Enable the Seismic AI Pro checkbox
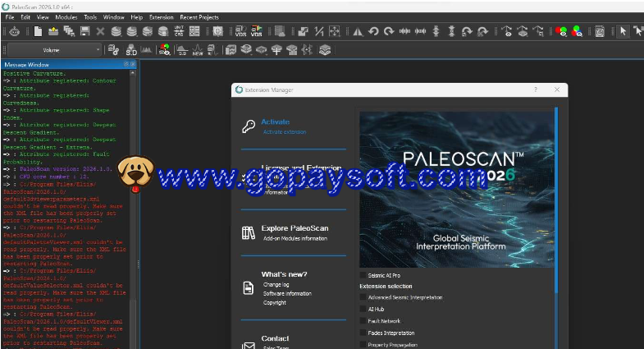This screenshot has width=644, height=349. tap(363, 274)
